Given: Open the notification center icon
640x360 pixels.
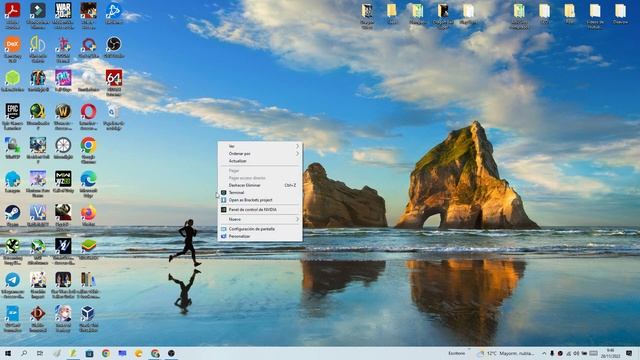Looking at the screenshot, I should pyautogui.click(x=629, y=353).
